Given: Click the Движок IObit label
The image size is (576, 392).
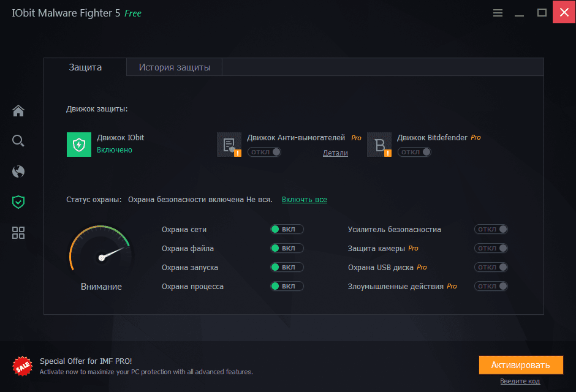Looking at the screenshot, I should click(121, 138).
